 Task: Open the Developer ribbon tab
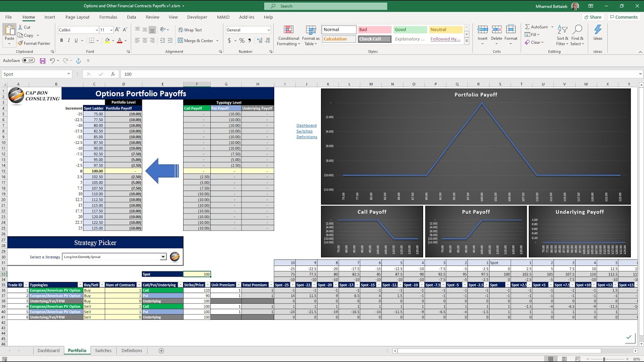click(197, 17)
